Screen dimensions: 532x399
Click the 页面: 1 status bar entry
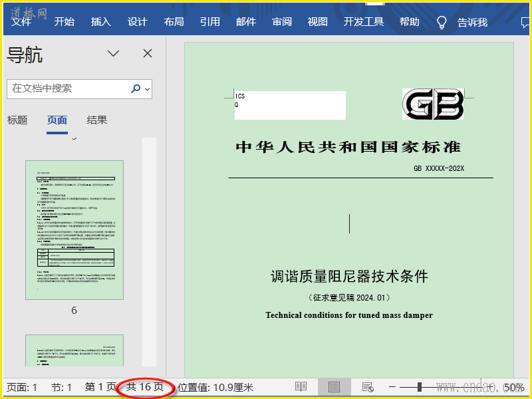(x=22, y=387)
